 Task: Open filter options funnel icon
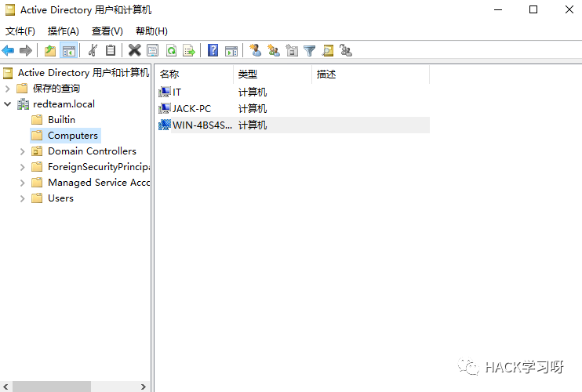[309, 50]
